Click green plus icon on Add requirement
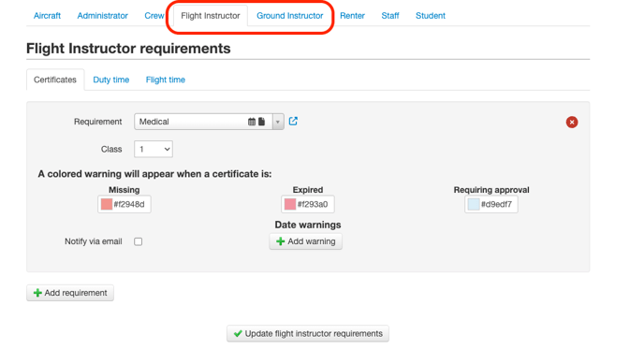The width and height of the screenshot is (644, 364). [37, 293]
